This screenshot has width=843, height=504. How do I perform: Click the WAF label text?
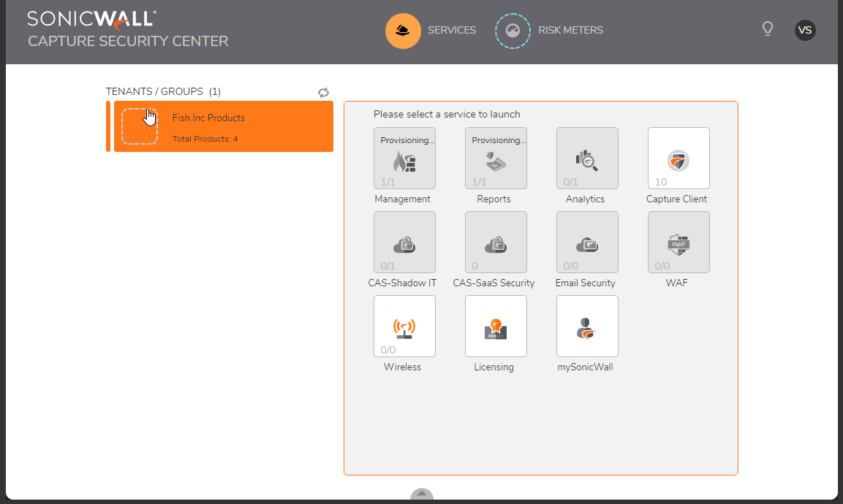coord(676,283)
